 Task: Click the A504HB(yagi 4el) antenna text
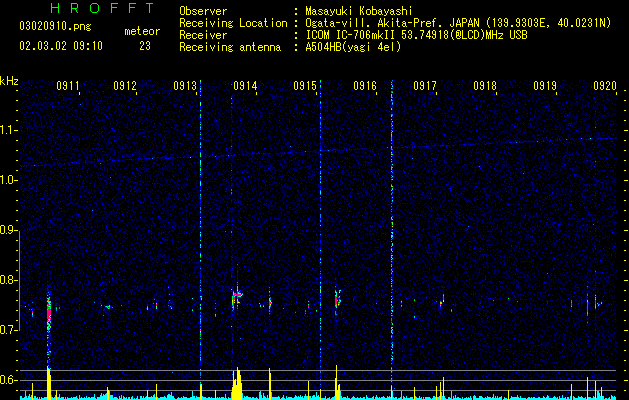353,47
